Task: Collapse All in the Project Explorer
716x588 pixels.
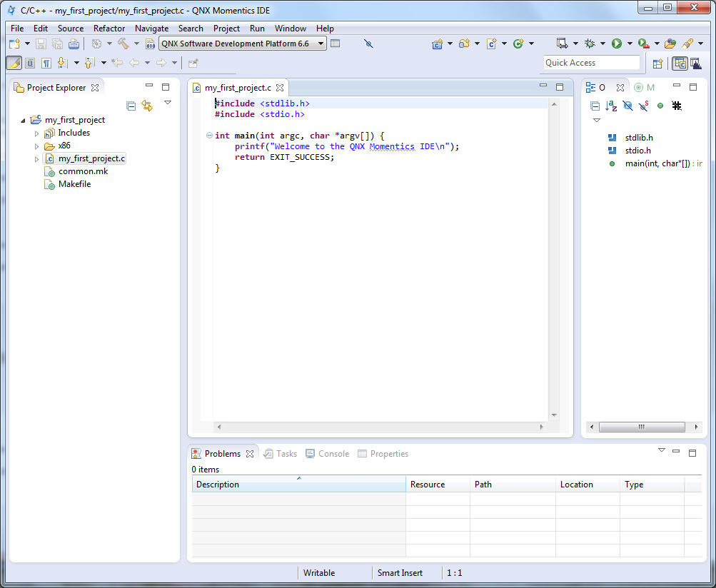Action: click(x=131, y=106)
